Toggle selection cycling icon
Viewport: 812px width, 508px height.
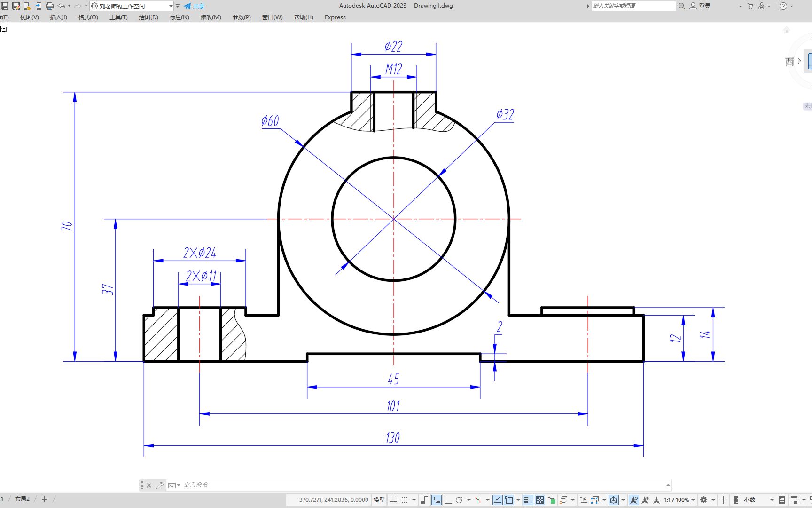tap(552, 500)
